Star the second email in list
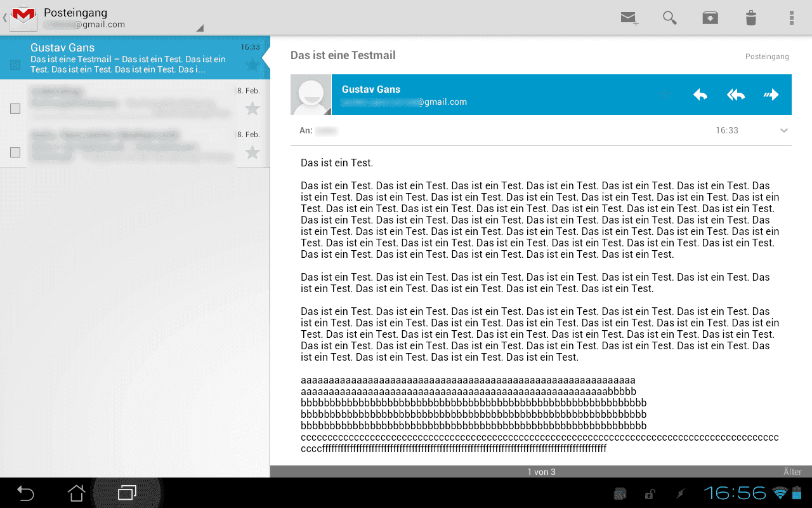This screenshot has height=508, width=812. pos(252,109)
